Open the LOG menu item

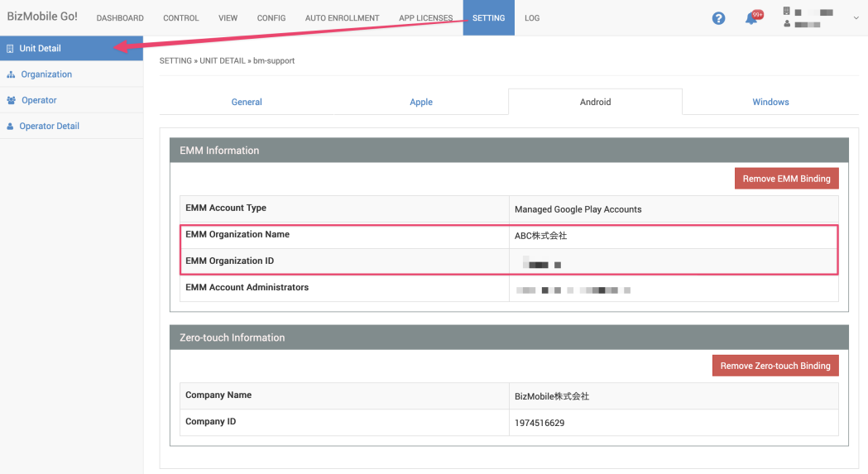[532, 18]
